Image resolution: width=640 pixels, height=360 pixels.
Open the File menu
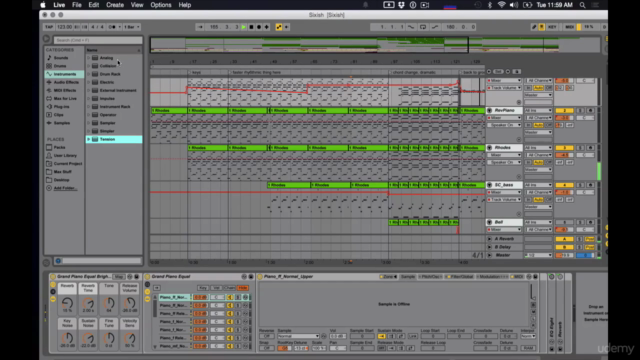(77, 5)
